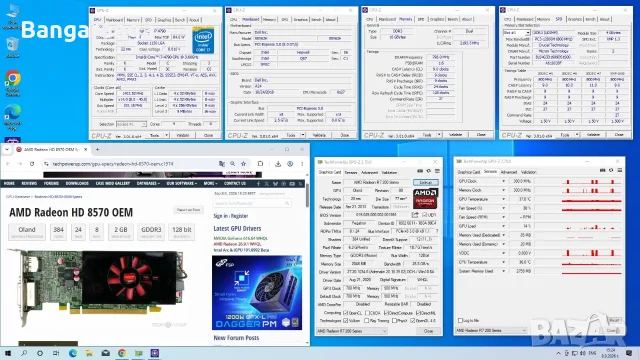
Task: Open GPU selector dropdown in GPU-Z Sensors window
Action: [491, 330]
